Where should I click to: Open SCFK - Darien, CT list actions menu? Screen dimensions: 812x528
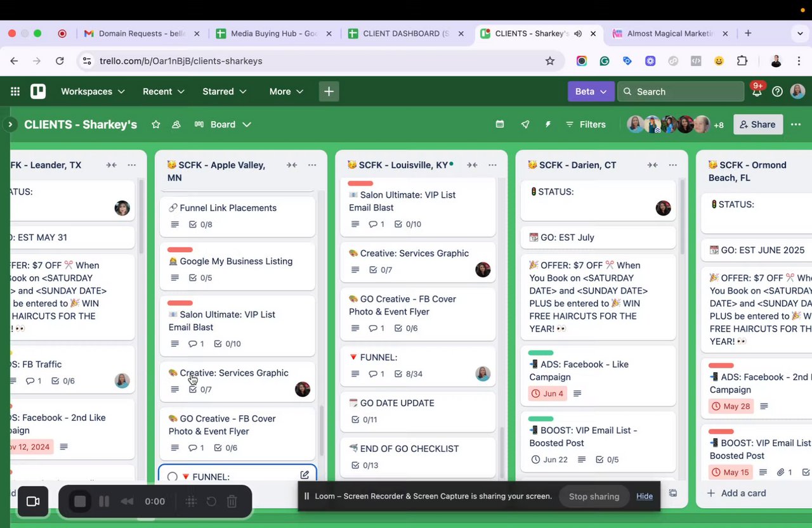pyautogui.click(x=672, y=165)
